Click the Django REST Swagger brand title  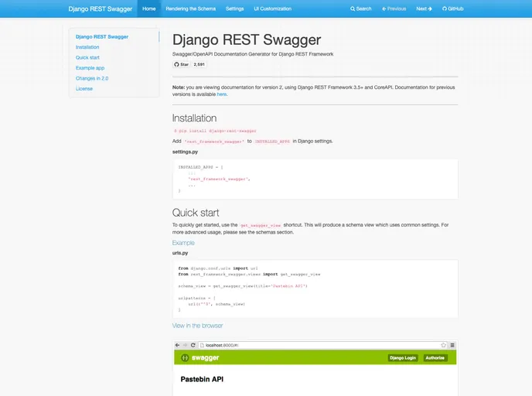tap(100, 9)
